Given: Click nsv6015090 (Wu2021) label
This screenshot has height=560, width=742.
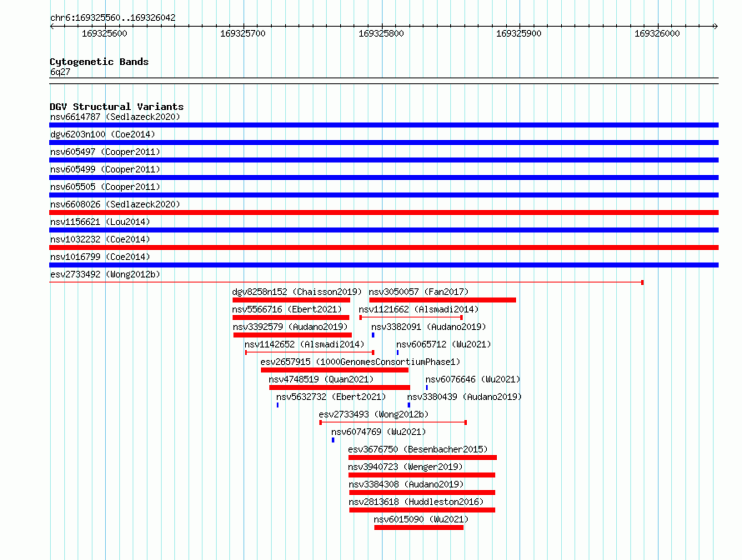Looking at the screenshot, I should (x=421, y=519).
